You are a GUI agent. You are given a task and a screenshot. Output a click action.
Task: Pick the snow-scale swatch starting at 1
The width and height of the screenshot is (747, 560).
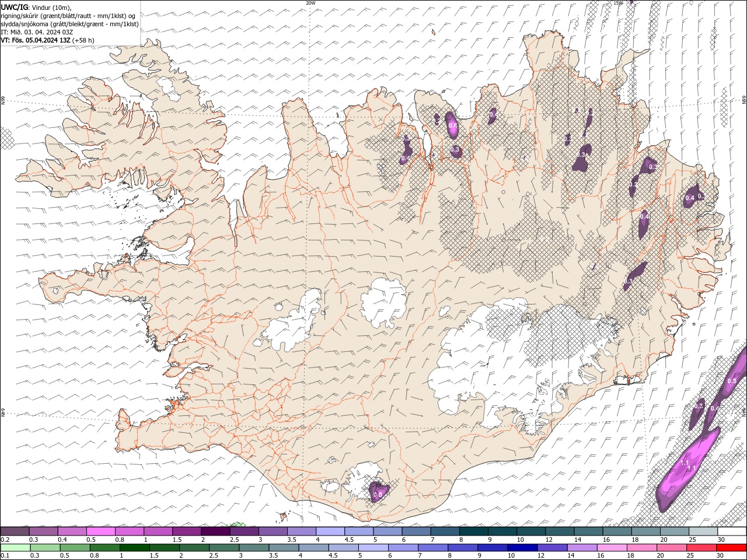point(158,531)
